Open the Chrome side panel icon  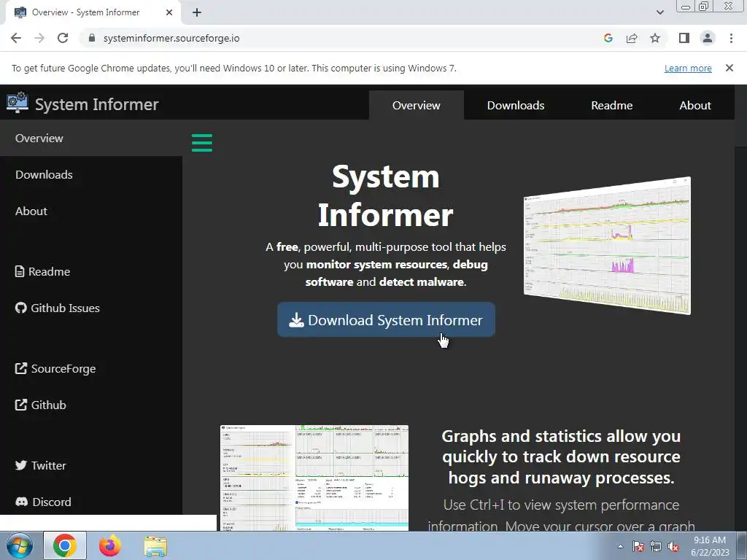click(684, 38)
